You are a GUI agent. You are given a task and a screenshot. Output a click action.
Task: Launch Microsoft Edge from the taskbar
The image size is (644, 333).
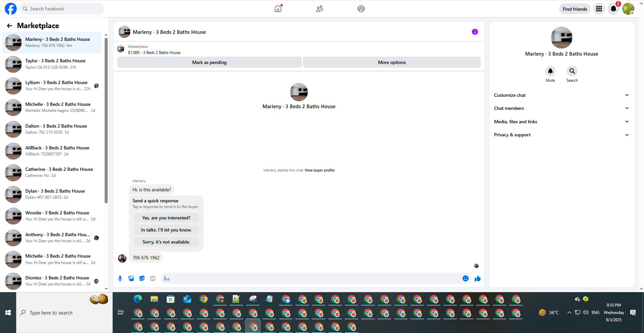pos(138,299)
